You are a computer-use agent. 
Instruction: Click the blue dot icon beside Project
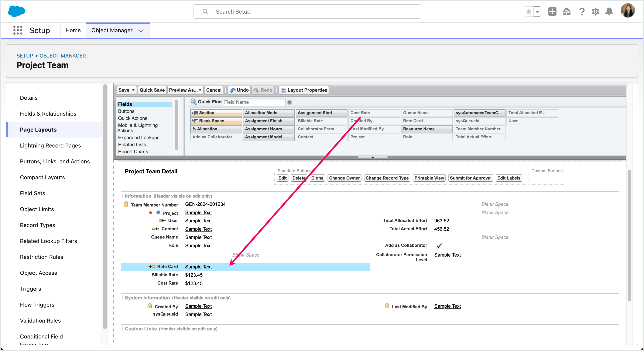click(x=158, y=212)
